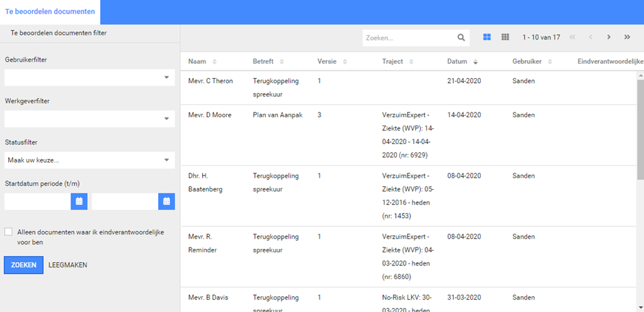Screen dimensions: 644x312
Task: Jump to last page arrow
Action: pyautogui.click(x=627, y=37)
